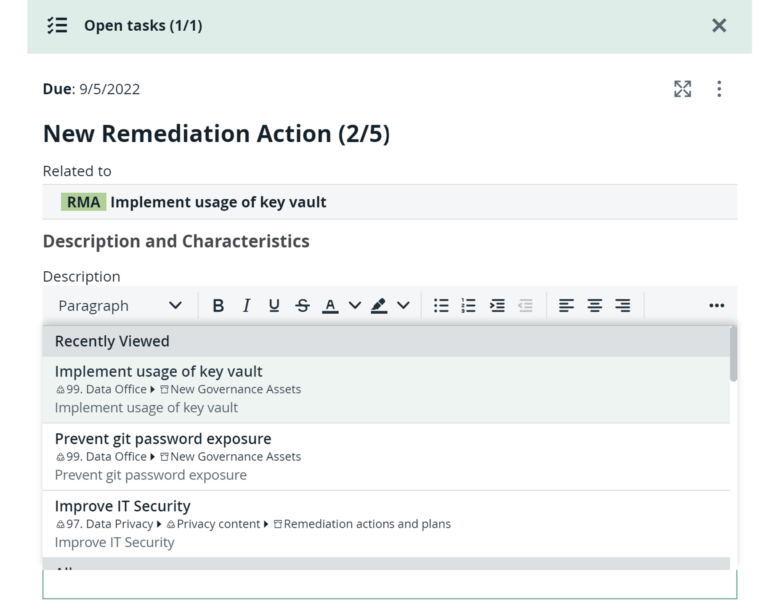Expand the highlight color options arrow
The width and height of the screenshot is (768, 610).
click(x=404, y=306)
